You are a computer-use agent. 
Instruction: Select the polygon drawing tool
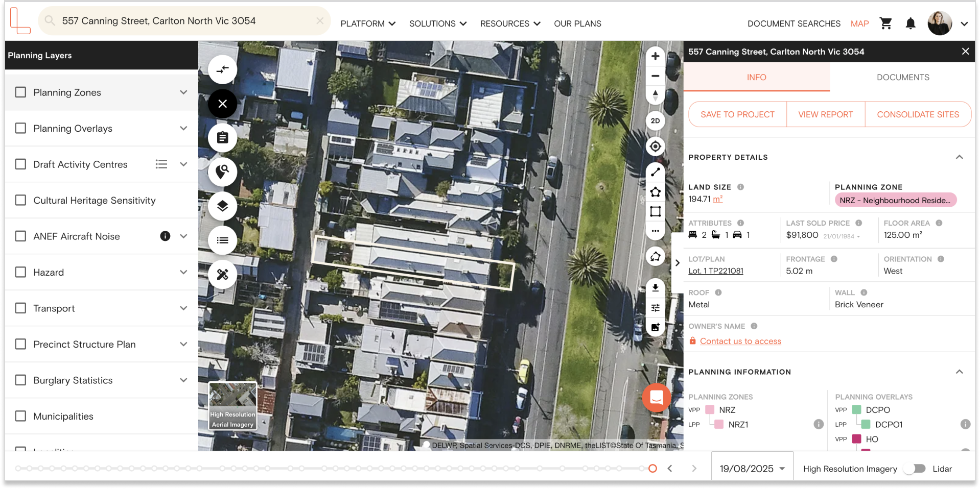click(655, 192)
